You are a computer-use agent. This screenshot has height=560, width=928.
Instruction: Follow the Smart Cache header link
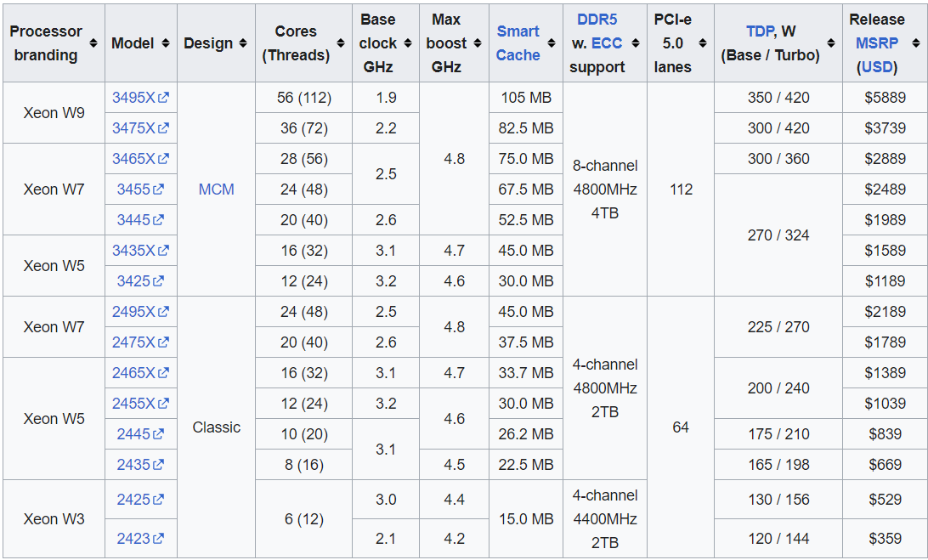click(518, 43)
